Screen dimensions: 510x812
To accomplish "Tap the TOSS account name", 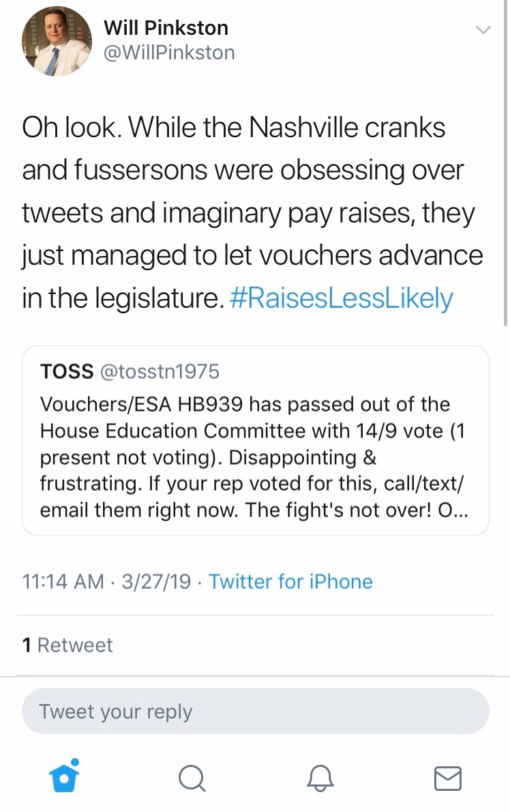I will pos(67,371).
